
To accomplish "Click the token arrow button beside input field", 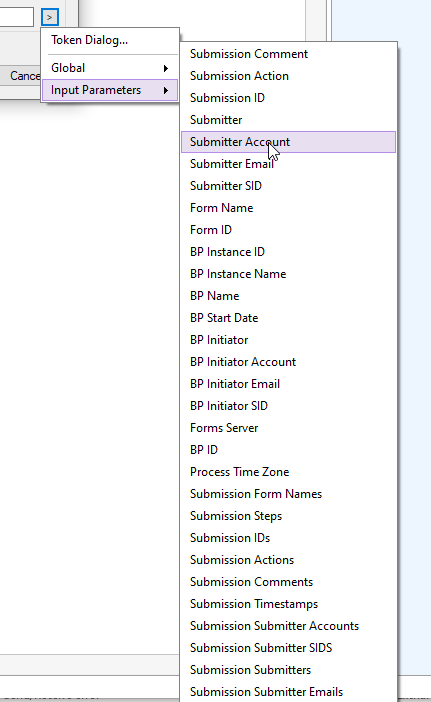I will pos(50,17).
